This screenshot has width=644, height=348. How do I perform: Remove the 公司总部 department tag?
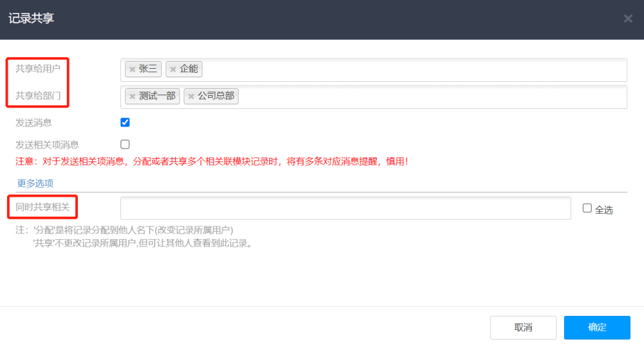[191, 96]
